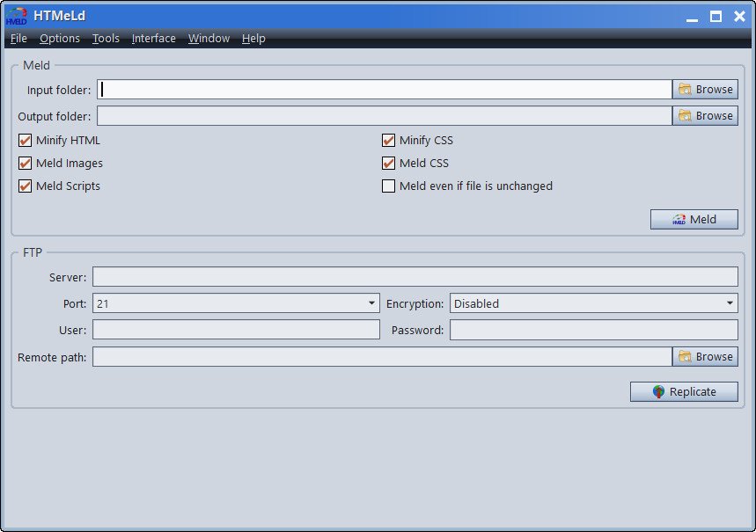Screen dimensions: 756x532
Task: Open the File menu
Action: tap(18, 38)
